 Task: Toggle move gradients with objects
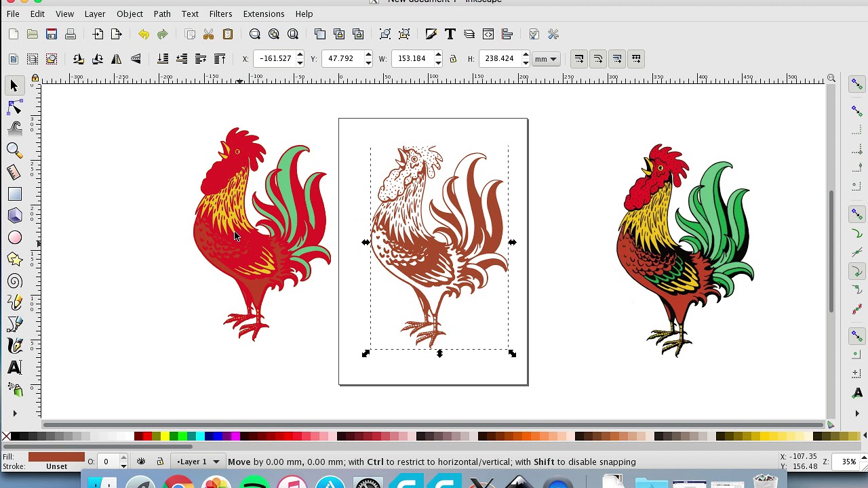coord(616,59)
